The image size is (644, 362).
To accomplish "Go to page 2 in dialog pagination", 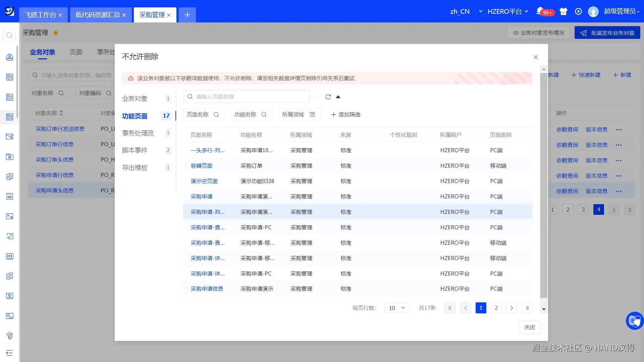I will pos(496,308).
